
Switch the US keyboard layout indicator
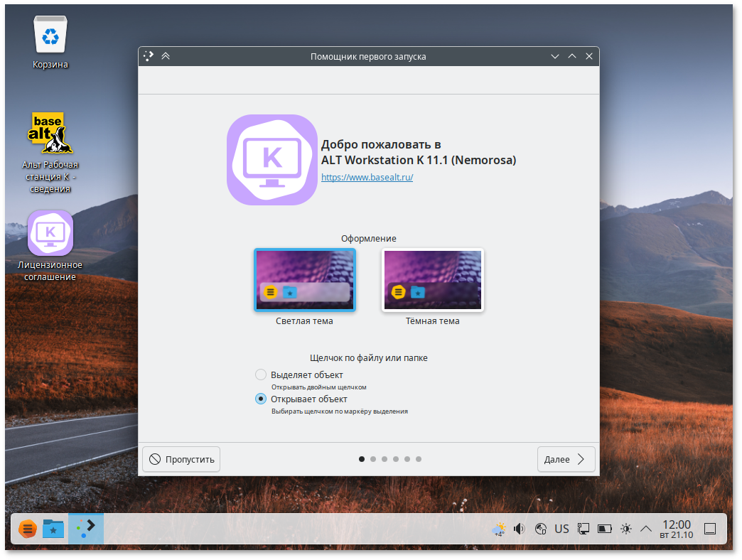(561, 529)
